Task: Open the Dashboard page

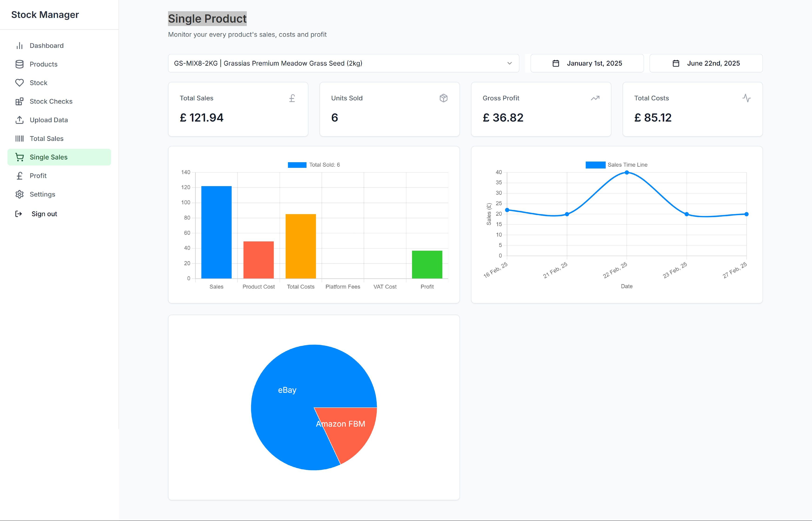Action: point(59,46)
